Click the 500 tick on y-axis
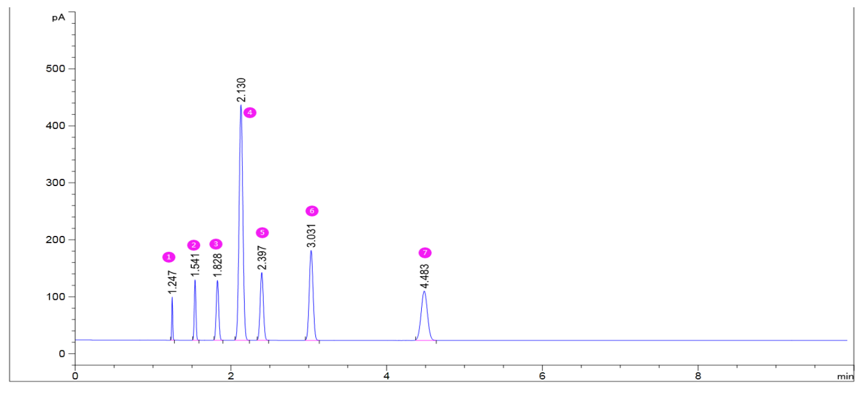The image size is (868, 394). pyautogui.click(x=58, y=69)
